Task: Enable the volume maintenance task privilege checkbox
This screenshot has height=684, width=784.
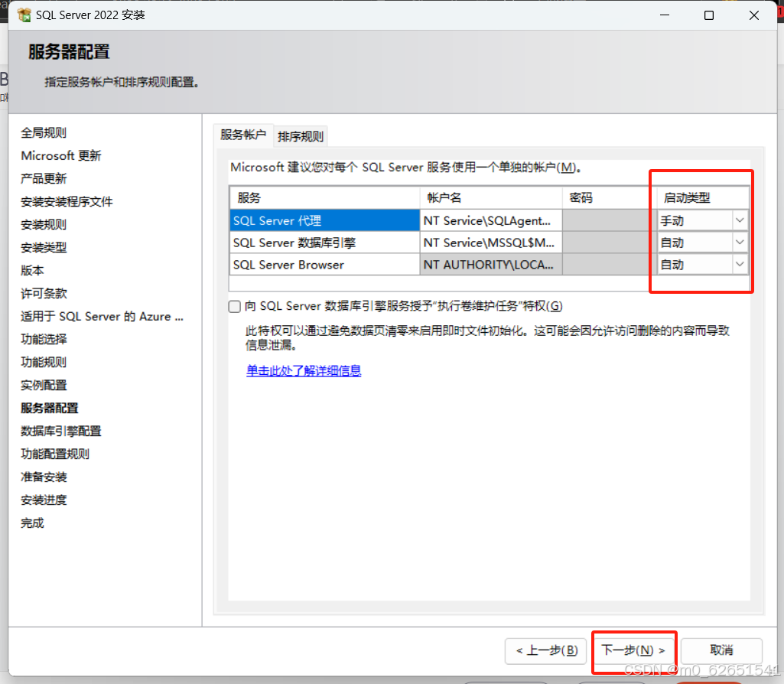Action: coord(235,307)
